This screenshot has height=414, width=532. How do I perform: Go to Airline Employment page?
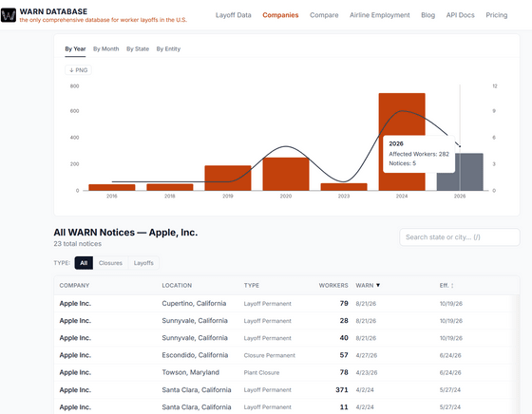[x=380, y=15]
